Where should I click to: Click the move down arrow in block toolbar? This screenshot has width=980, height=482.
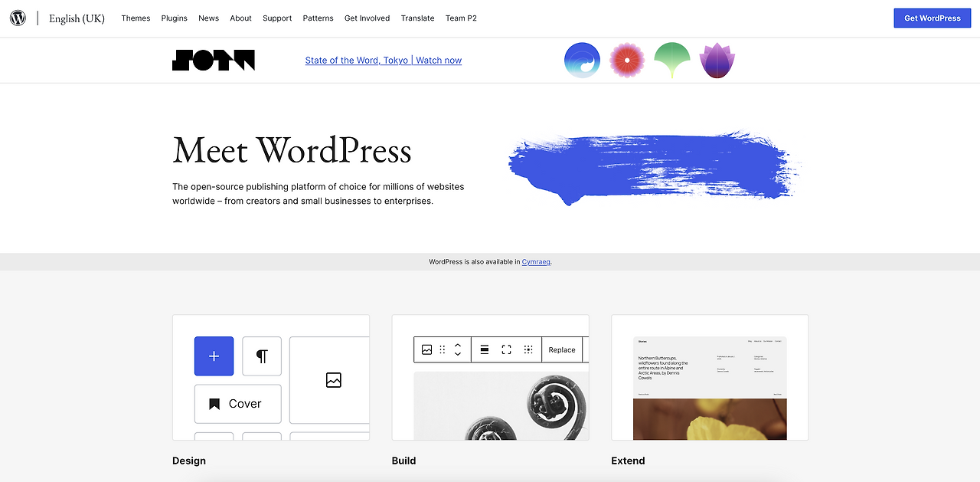pyautogui.click(x=458, y=354)
